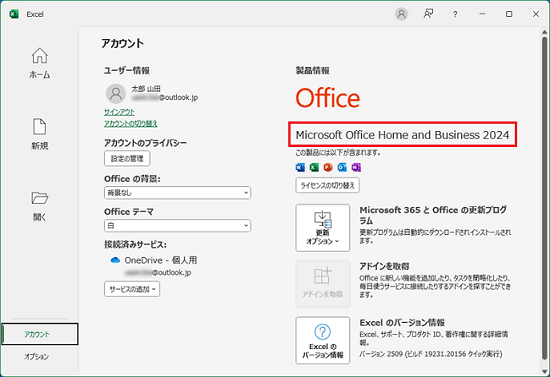Click the バージョン 2509 build text
Image resolution: width=550 pixels, height=377 pixels.
[431, 354]
